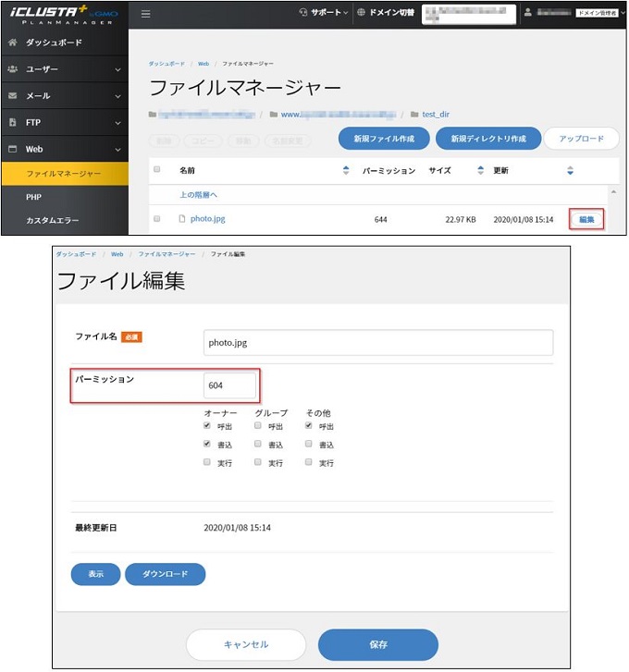Click the photo.jpg file icon
Image resolution: width=629 pixels, height=672 pixels.
point(182,218)
